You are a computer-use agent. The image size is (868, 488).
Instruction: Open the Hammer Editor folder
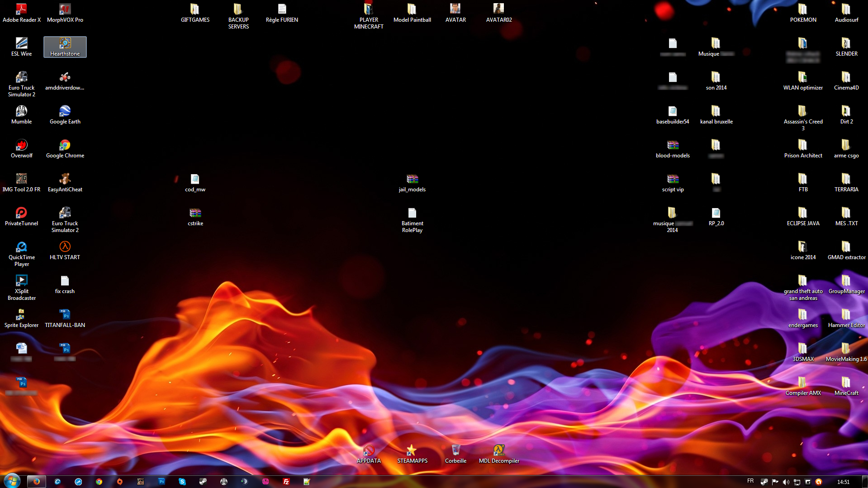846,318
